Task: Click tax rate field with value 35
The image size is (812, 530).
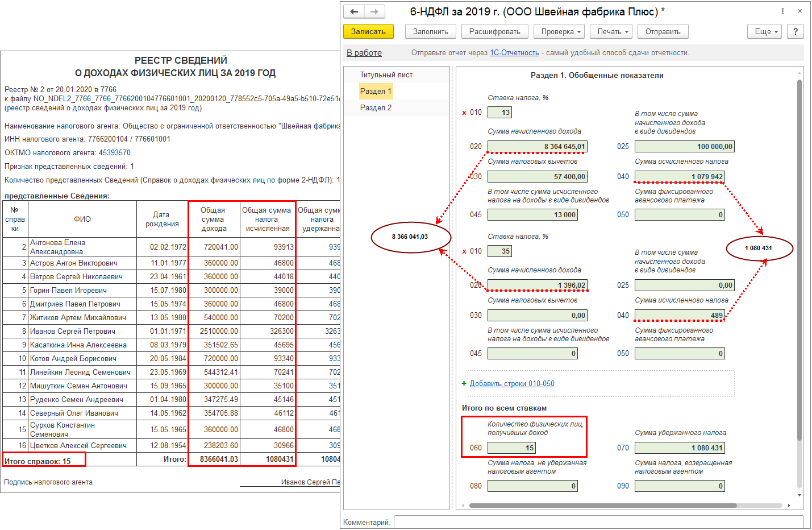Action: pos(499,251)
